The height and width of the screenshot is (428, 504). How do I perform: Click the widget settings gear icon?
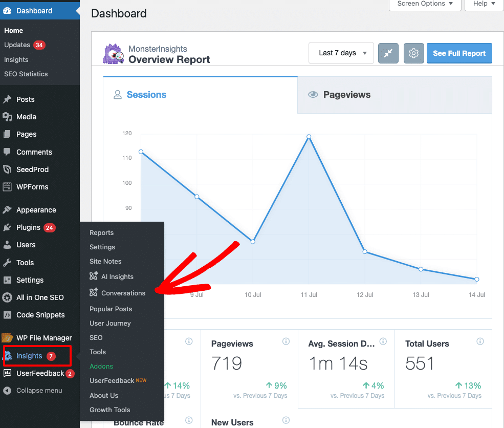[413, 53]
